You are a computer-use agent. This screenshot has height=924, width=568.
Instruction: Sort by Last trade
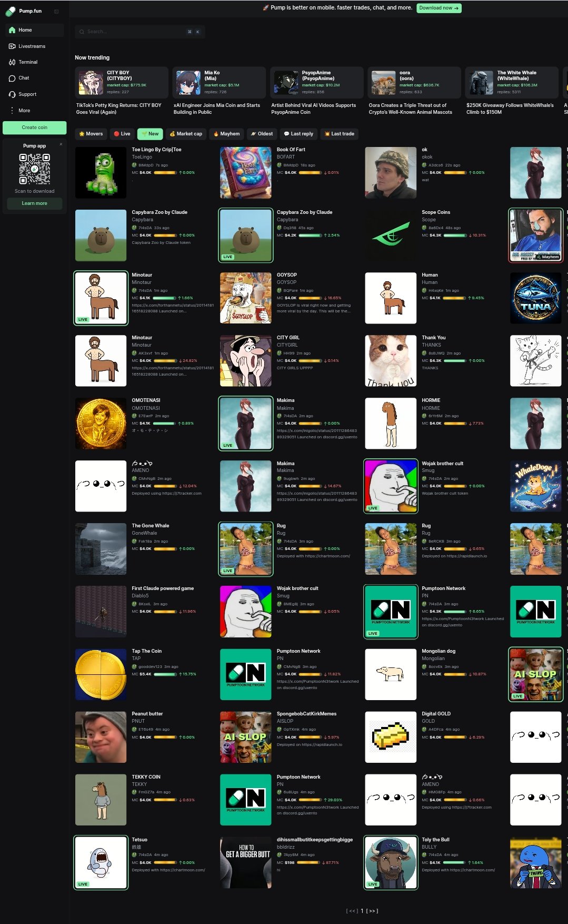(339, 134)
